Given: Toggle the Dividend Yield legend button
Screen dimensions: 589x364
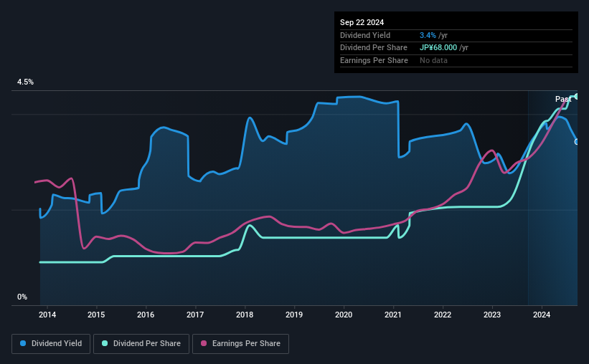Looking at the screenshot, I should 51,344.
